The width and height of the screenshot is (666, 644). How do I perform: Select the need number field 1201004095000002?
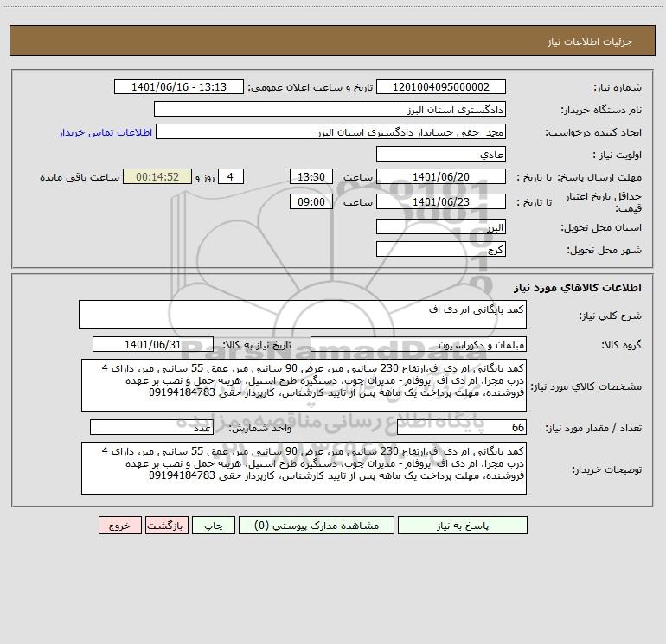pyautogui.click(x=441, y=86)
